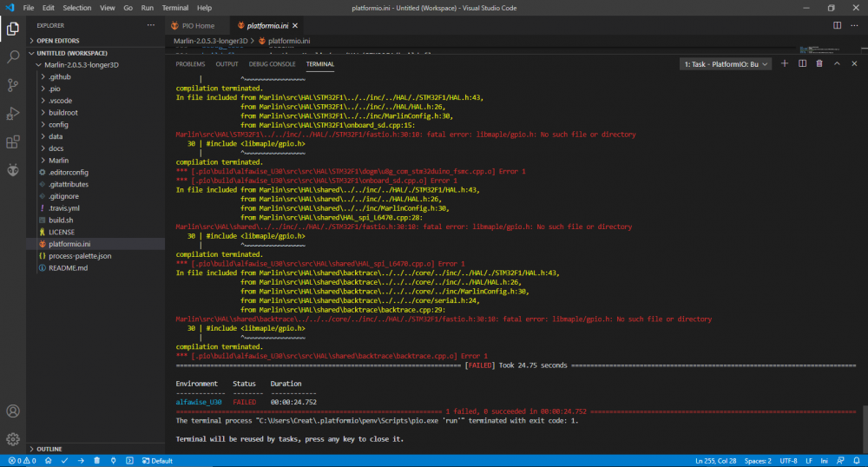Click PlatformIO Serial Monitor plug icon
868x467 pixels.
point(113,461)
